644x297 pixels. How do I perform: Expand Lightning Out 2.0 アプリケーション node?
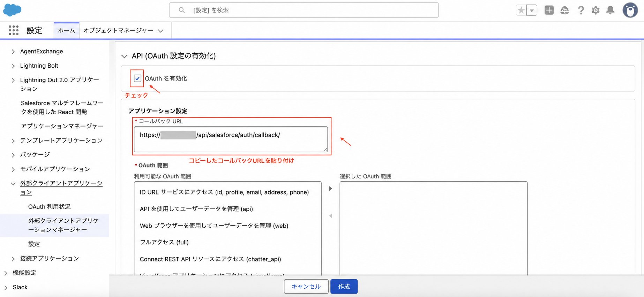click(13, 80)
